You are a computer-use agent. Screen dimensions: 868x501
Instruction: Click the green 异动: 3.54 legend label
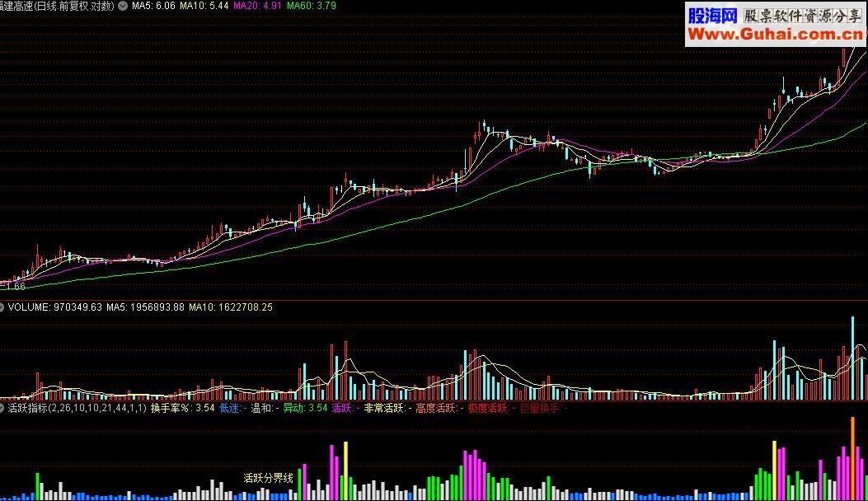pyautogui.click(x=306, y=409)
